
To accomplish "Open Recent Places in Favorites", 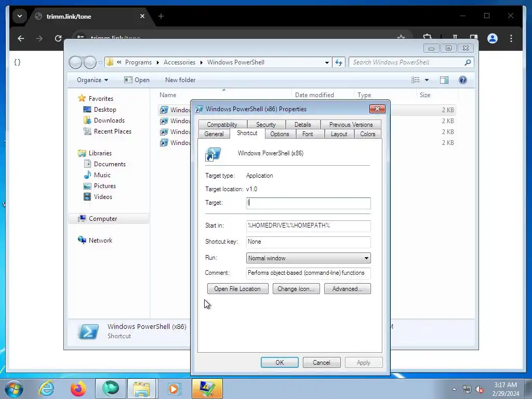I will 113,131.
